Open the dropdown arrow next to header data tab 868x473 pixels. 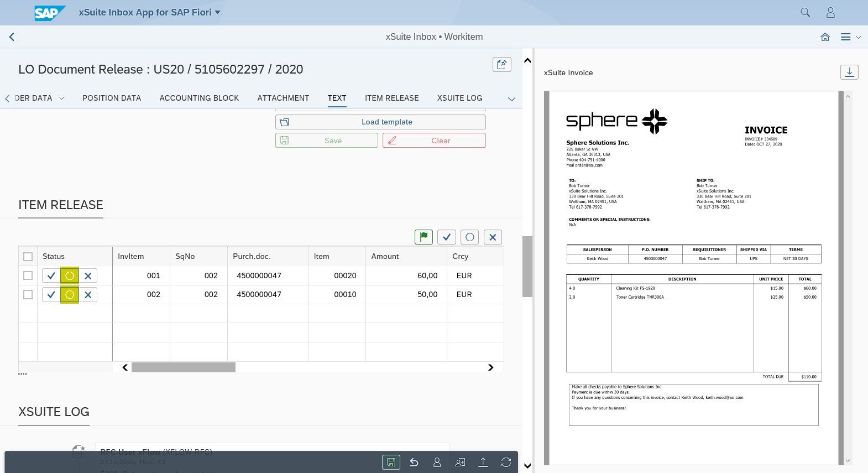(x=61, y=98)
